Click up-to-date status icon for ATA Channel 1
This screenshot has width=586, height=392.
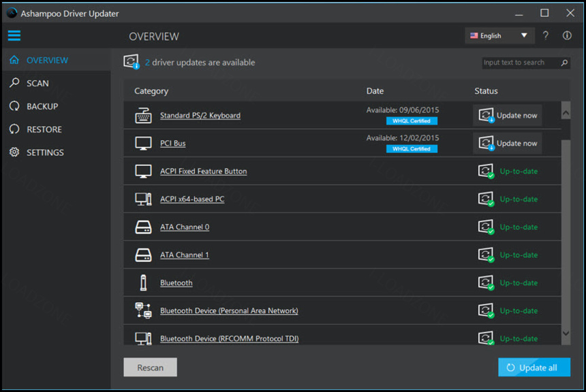486,255
